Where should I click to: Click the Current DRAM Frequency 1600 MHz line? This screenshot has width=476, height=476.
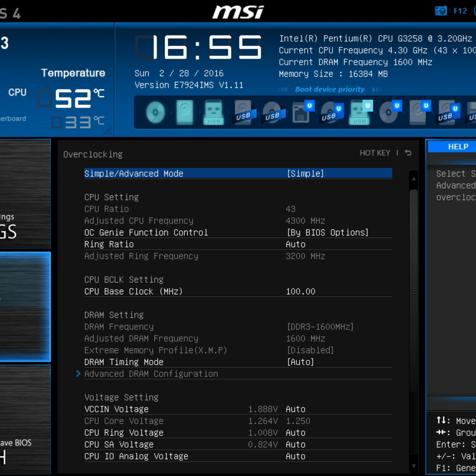356,62
